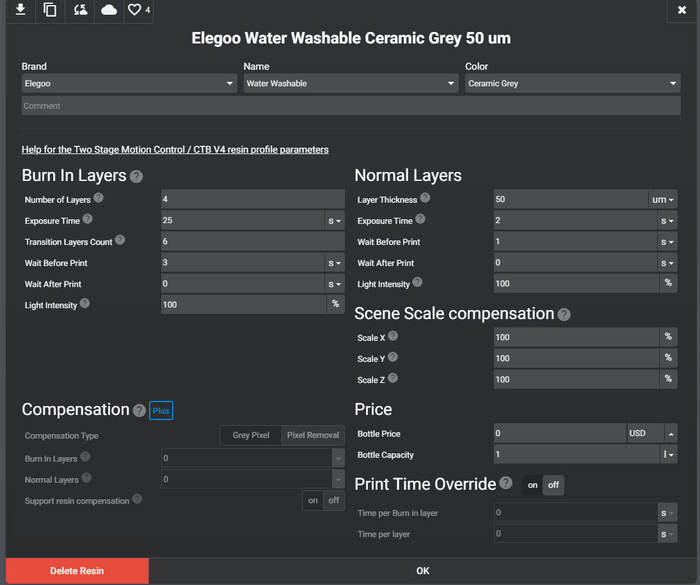Click help icon beside Print Time Override
Image resolution: width=700 pixels, height=585 pixels.
506,483
